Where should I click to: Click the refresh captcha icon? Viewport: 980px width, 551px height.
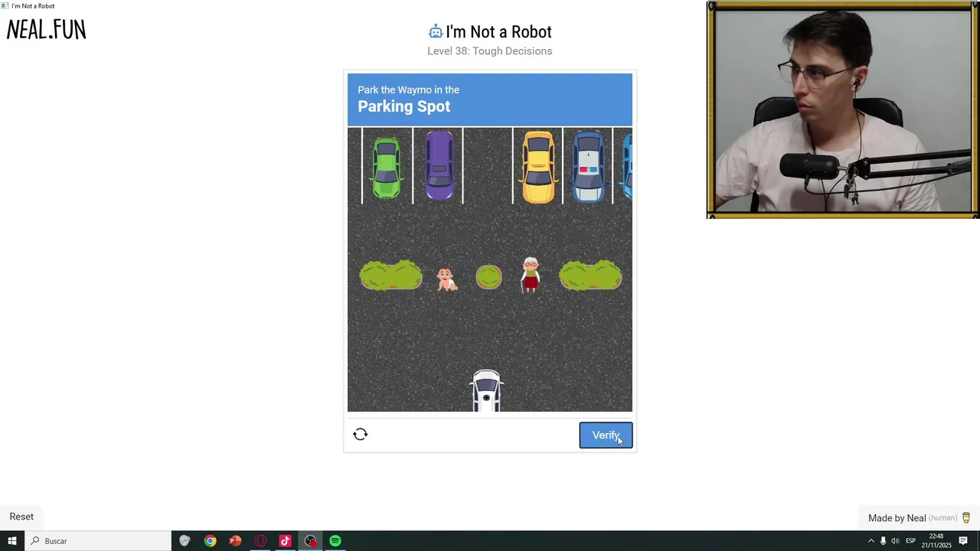361,434
